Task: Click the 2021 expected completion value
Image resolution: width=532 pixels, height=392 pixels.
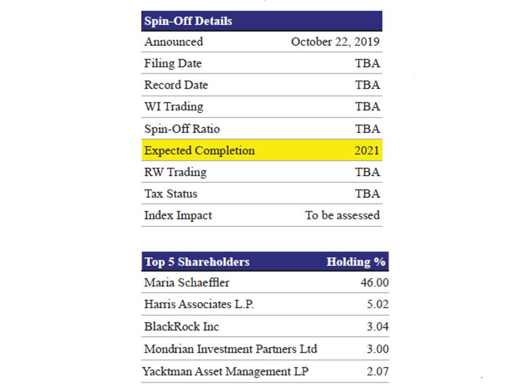Action: (x=367, y=151)
